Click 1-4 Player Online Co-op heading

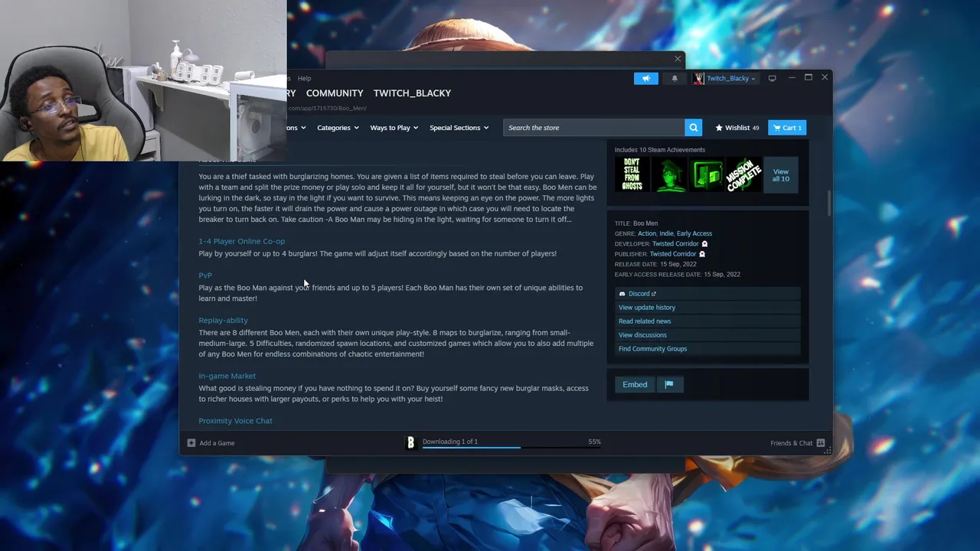[x=241, y=242]
